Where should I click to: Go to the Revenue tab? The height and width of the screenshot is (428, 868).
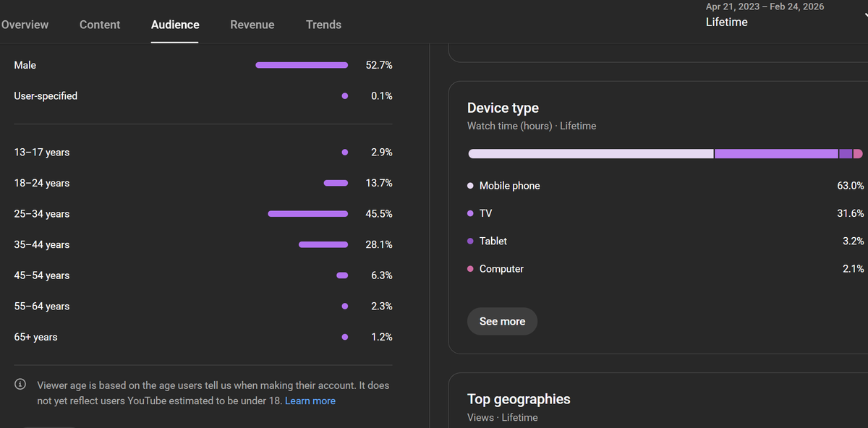pos(252,25)
